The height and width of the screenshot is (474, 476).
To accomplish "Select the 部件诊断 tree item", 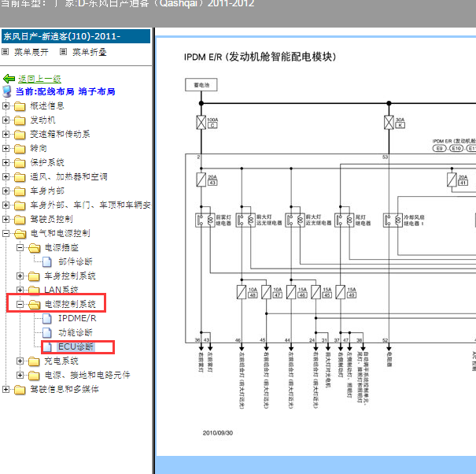I will (76, 261).
